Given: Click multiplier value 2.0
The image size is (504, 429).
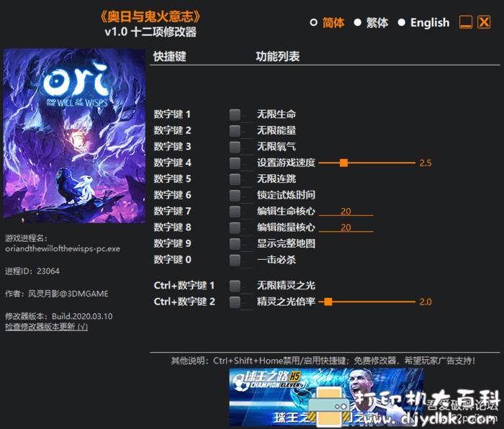Looking at the screenshot, I should 426,302.
